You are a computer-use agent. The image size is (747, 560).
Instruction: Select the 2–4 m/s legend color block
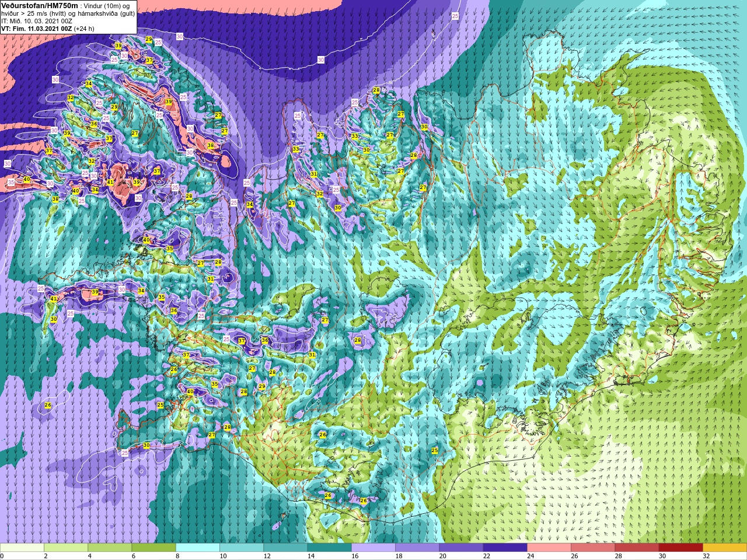click(x=66, y=548)
